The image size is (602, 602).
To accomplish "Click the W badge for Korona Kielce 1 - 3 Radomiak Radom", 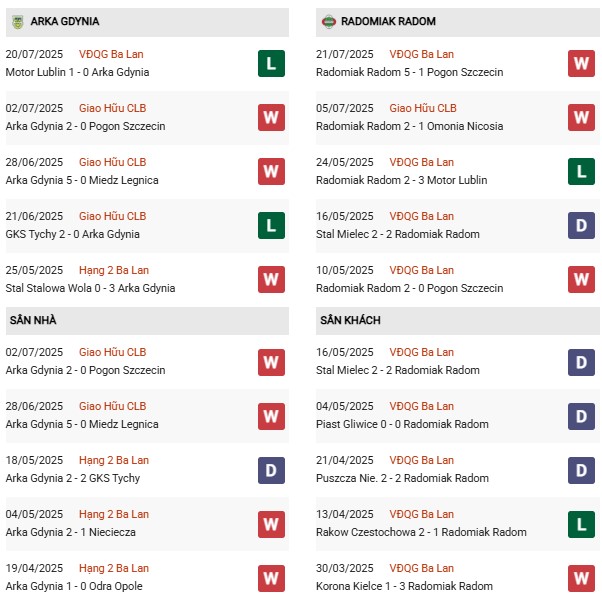I will (581, 578).
